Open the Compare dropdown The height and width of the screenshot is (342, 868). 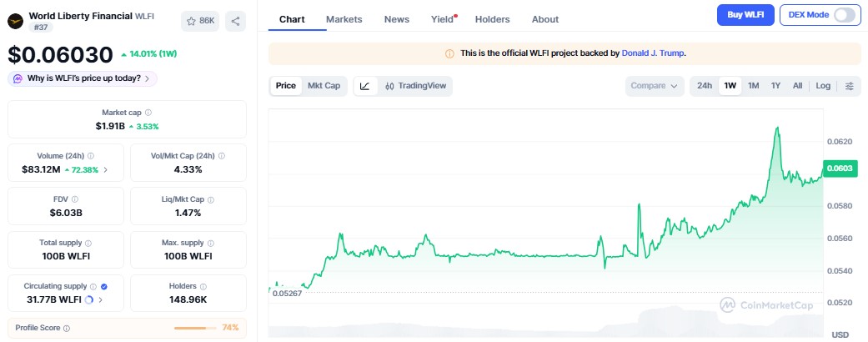pyautogui.click(x=654, y=86)
